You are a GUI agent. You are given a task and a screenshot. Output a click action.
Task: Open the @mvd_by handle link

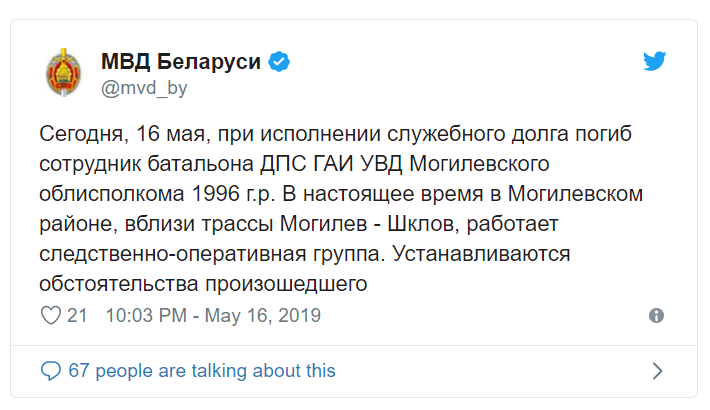pyautogui.click(x=144, y=88)
